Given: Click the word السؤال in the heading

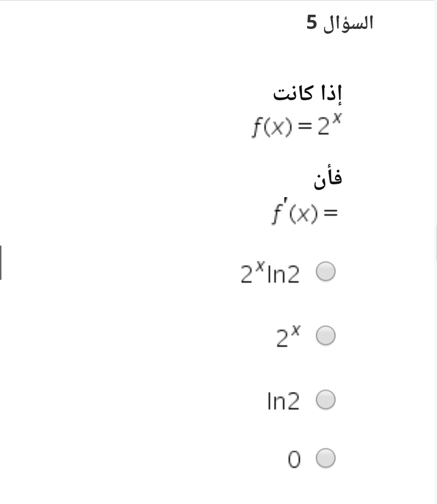Looking at the screenshot, I should pos(348,23).
